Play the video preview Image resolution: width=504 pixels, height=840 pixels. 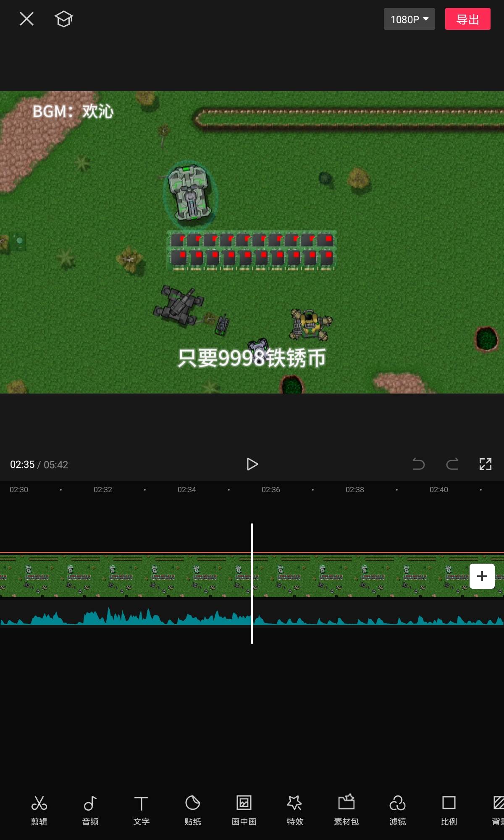tap(252, 464)
